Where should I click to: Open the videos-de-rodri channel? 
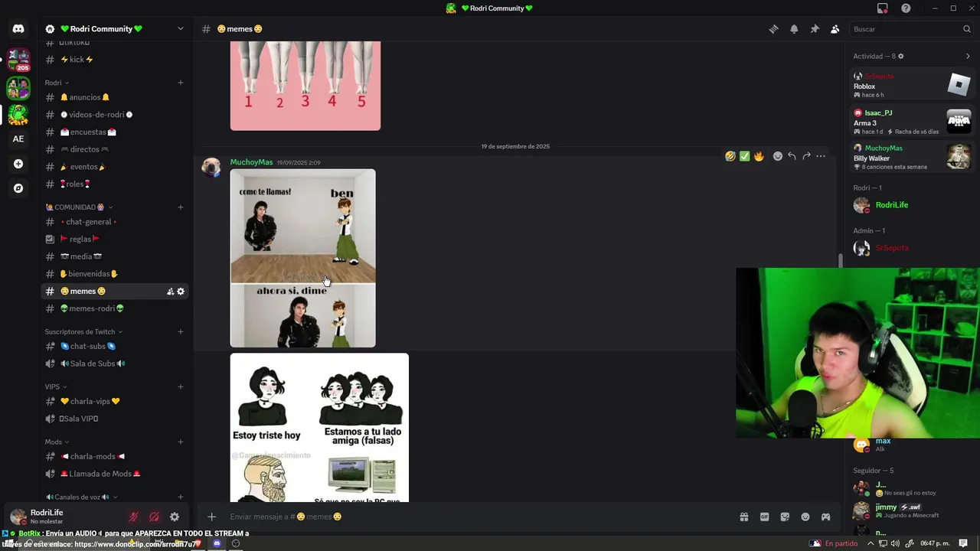pos(115,115)
